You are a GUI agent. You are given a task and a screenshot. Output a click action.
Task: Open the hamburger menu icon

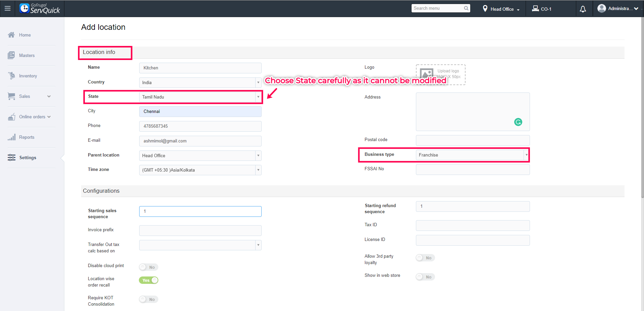click(7, 8)
